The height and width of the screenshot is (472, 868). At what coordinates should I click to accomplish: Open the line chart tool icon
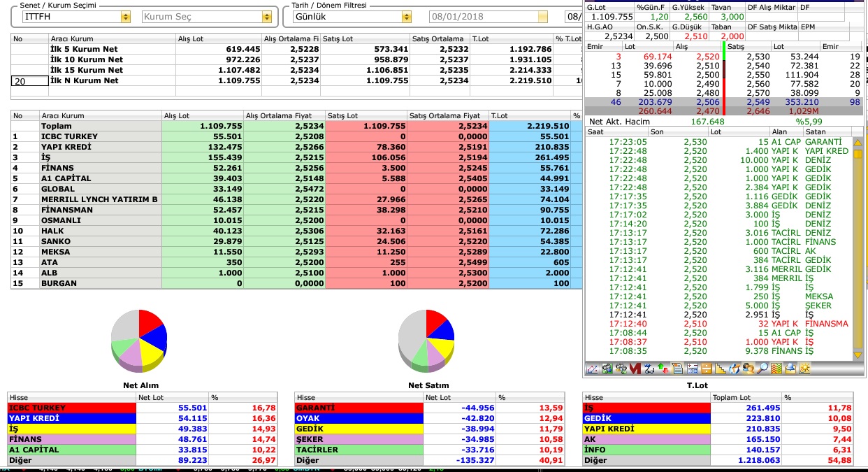click(x=592, y=369)
